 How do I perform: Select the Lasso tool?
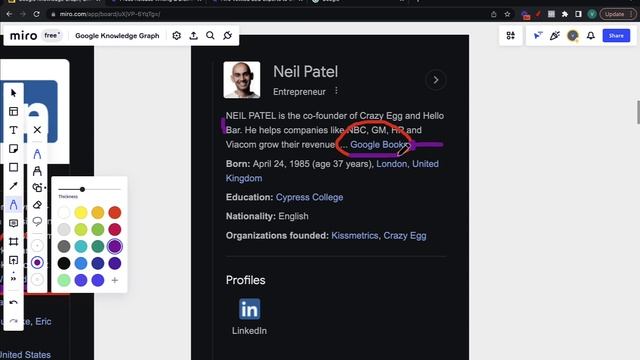click(37, 222)
